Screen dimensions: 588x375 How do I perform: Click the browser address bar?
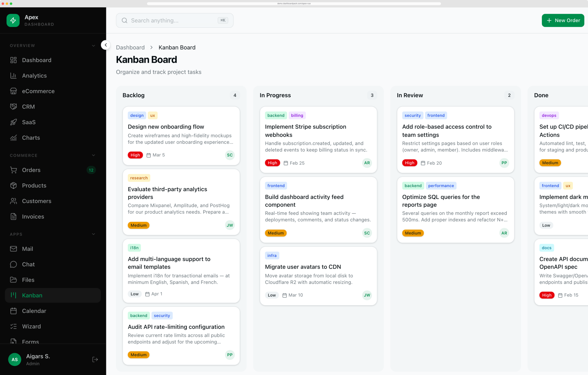click(x=294, y=3)
